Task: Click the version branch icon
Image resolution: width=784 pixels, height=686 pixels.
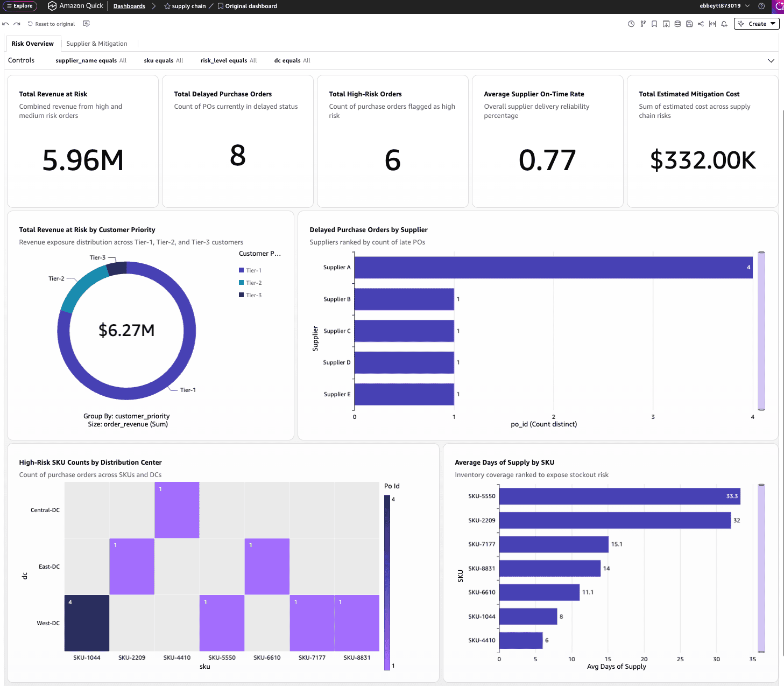Action: 643,24
